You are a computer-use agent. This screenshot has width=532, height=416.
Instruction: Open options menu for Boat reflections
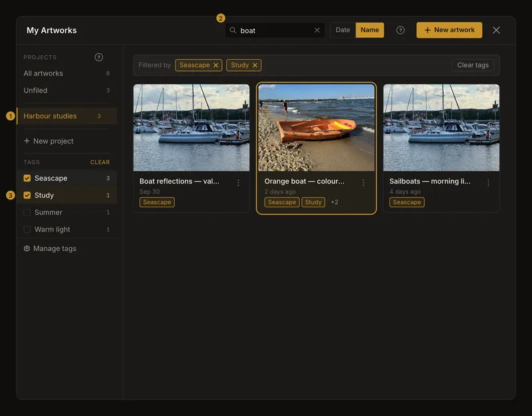(239, 182)
